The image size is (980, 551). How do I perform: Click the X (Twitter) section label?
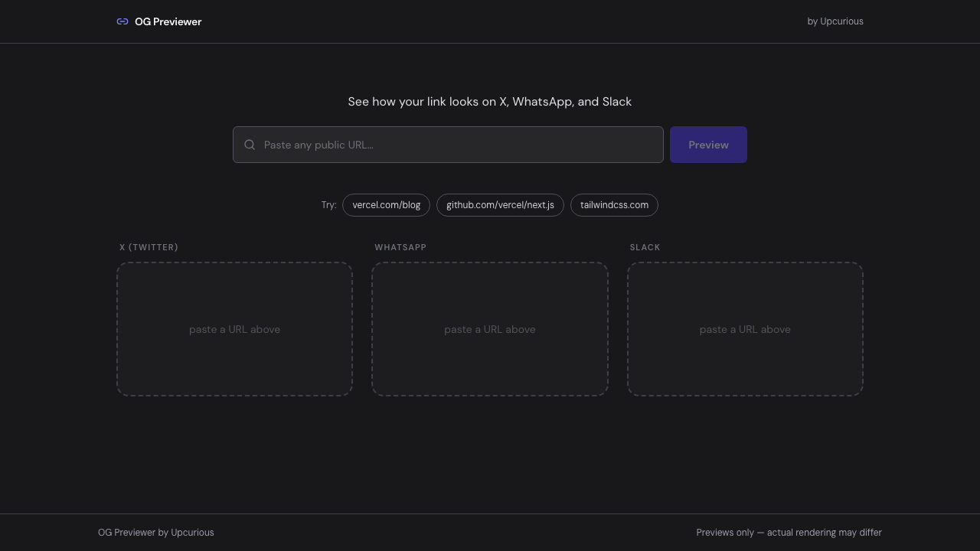pos(149,247)
